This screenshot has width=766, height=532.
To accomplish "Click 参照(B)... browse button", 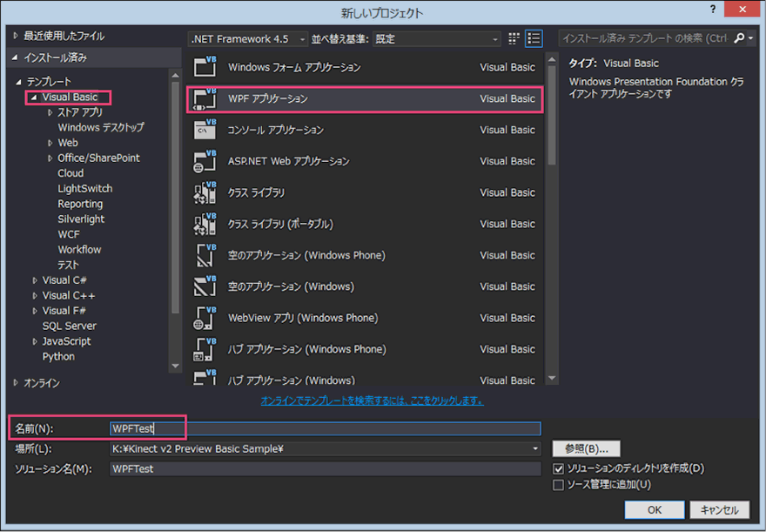I will pyautogui.click(x=586, y=449).
